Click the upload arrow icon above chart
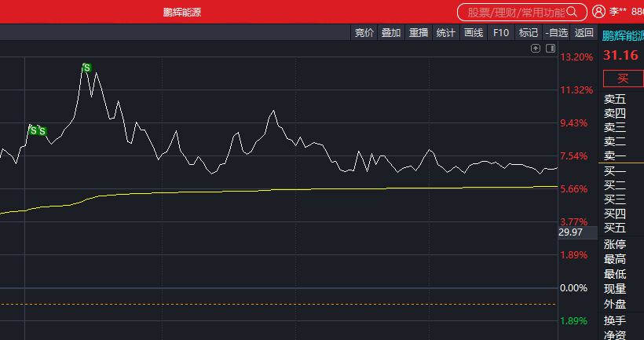 click(536, 49)
